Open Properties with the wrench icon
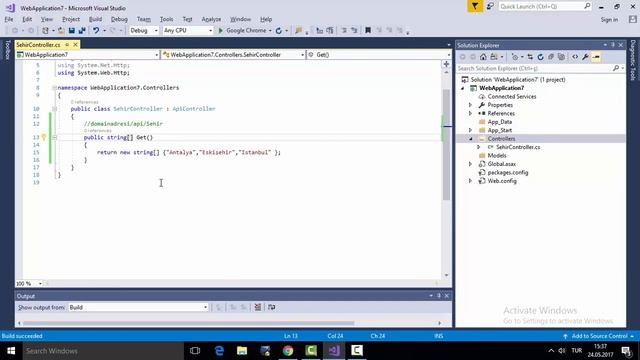The width and height of the screenshot is (640, 360). coord(585,57)
